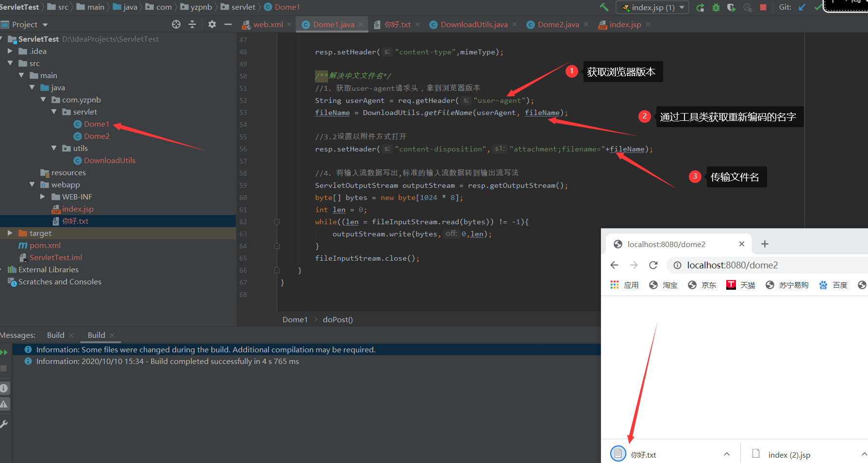Click the green Rerun icon in toolbar
The height and width of the screenshot is (463, 868).
pyautogui.click(x=700, y=7)
